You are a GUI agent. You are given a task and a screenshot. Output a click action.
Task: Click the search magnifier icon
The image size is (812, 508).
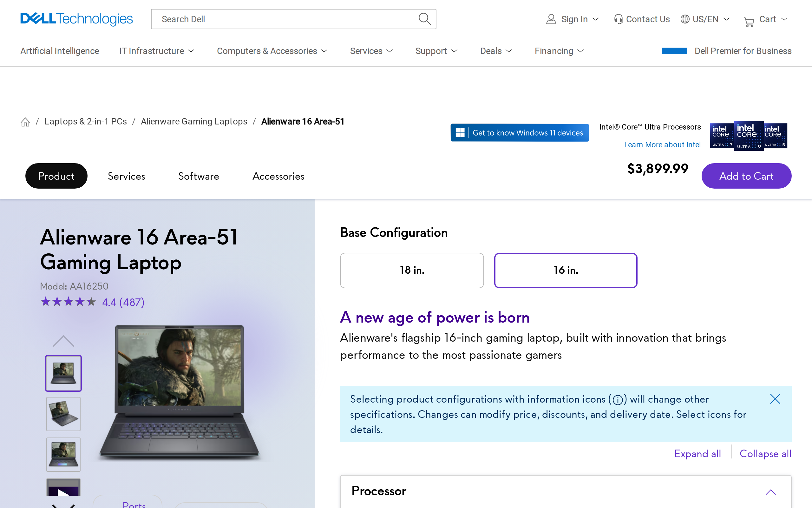[424, 19]
